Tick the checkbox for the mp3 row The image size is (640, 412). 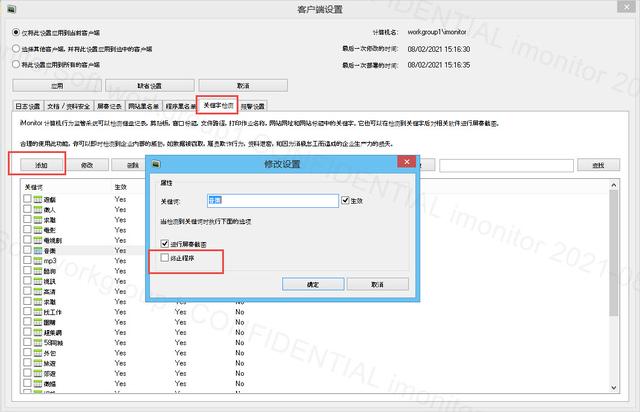coord(27,260)
